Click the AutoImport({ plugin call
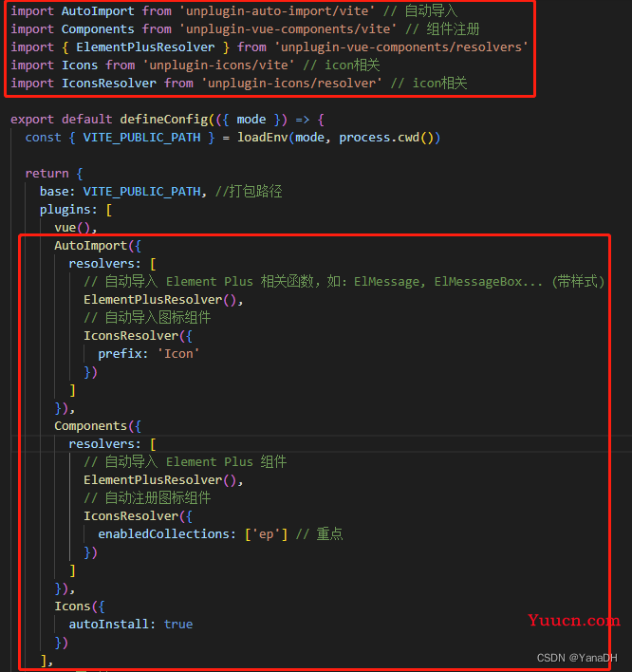The height and width of the screenshot is (672, 632). coord(98,246)
